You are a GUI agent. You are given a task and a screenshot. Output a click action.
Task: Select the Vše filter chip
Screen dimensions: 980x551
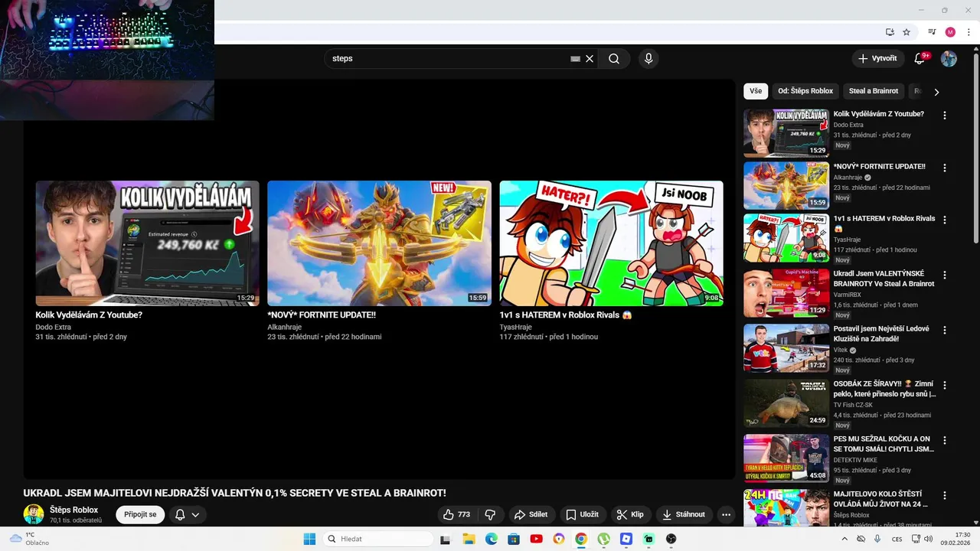[x=756, y=91]
